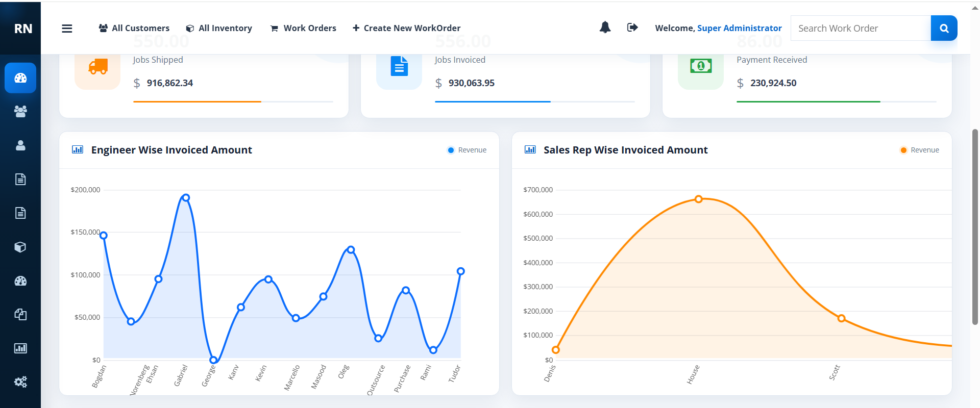Image resolution: width=980 pixels, height=408 pixels.
Task: Open the copy pages icon in sidebar
Action: 20,315
